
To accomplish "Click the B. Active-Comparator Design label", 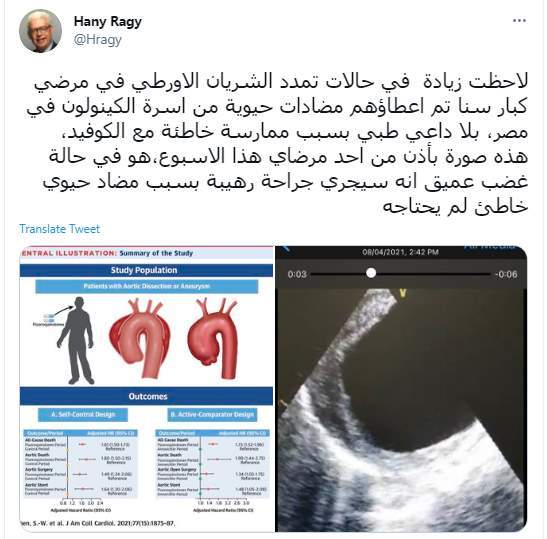I will tap(212, 414).
